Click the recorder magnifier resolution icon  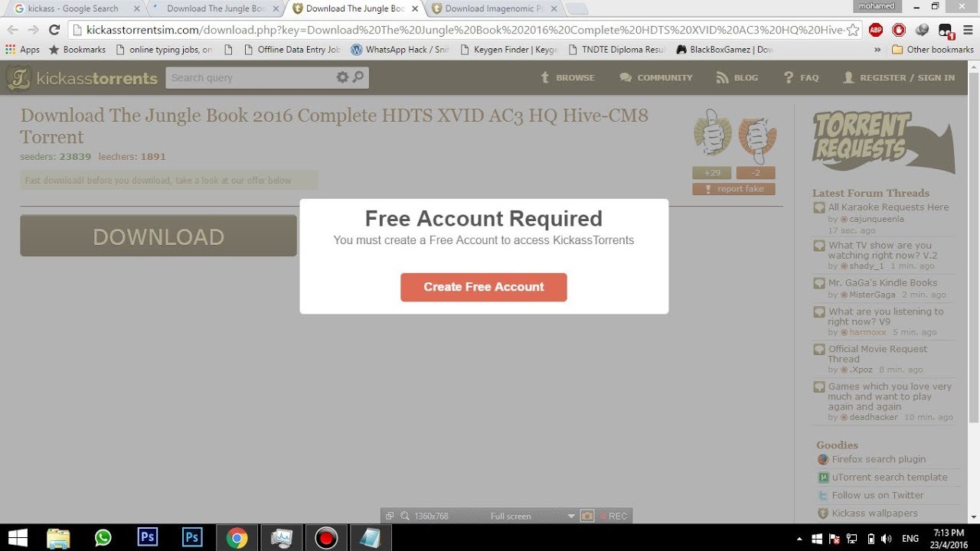405,517
